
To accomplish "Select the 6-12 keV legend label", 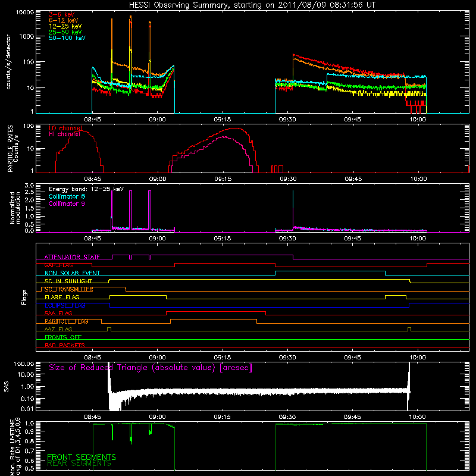I will 64,20.
